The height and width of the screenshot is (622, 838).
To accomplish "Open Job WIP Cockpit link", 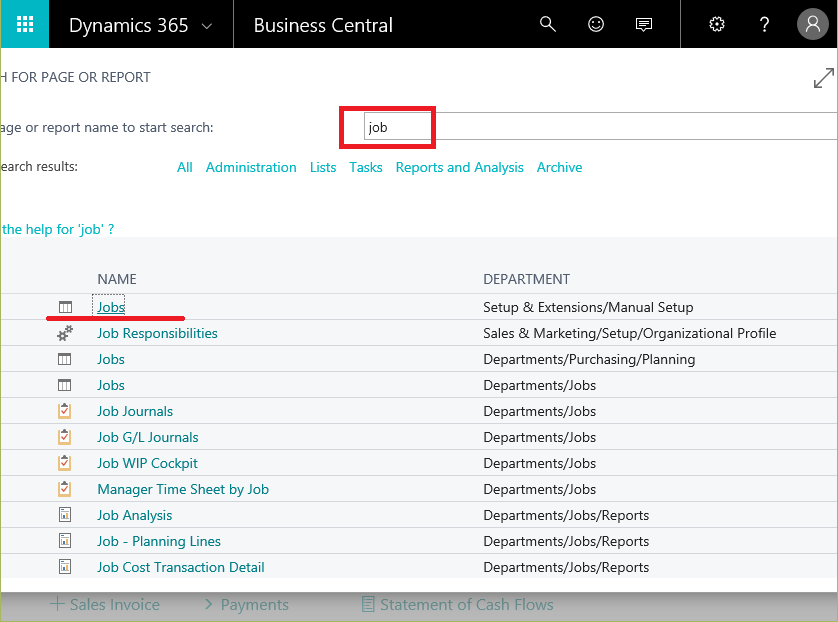I will point(147,463).
